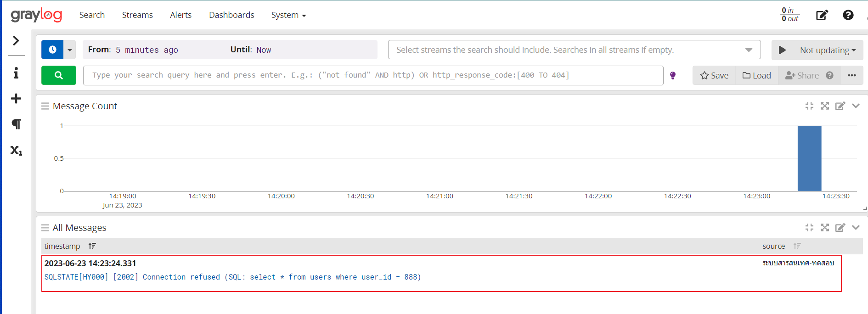The width and height of the screenshot is (868, 314).
Task: Open the X1 fields sidebar icon
Action: pyautogui.click(x=16, y=151)
